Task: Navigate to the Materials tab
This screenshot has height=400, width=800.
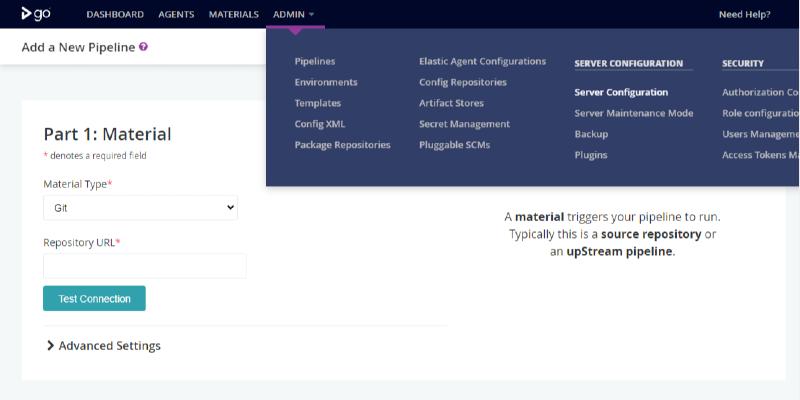Action: [x=233, y=14]
